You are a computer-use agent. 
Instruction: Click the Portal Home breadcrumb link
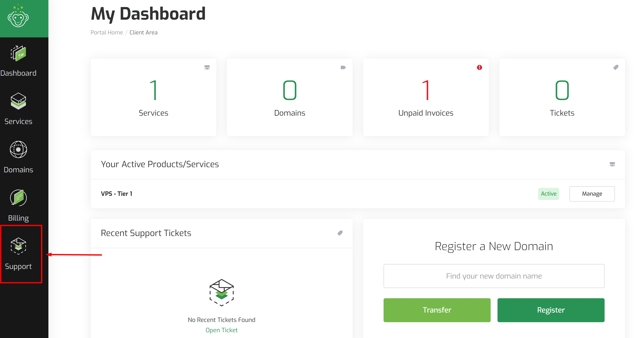pyautogui.click(x=107, y=32)
